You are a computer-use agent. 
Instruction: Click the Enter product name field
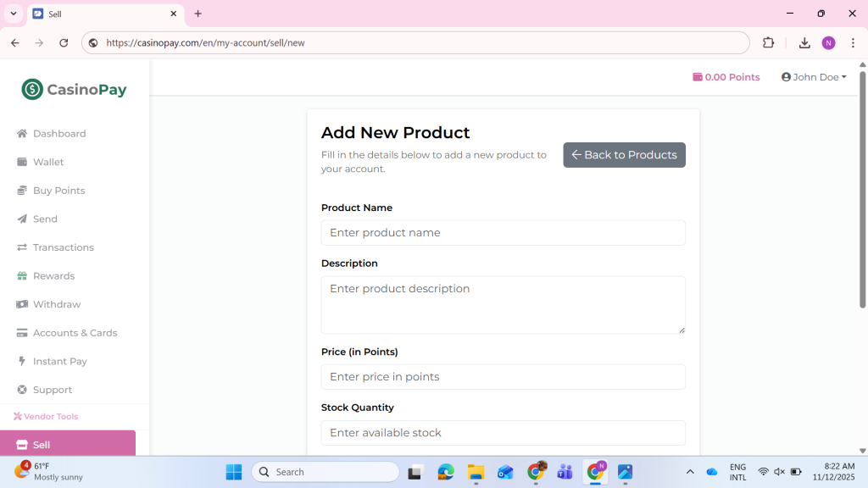pyautogui.click(x=503, y=232)
